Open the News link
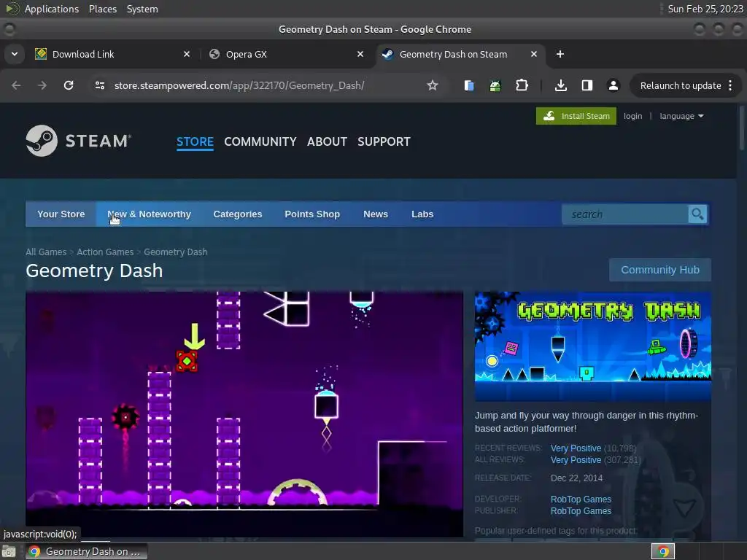The height and width of the screenshot is (560, 747). 376,214
